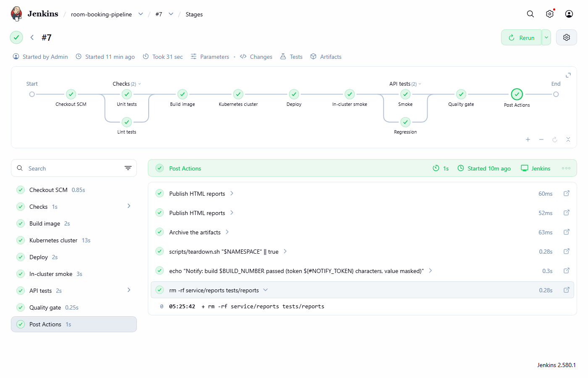The image size is (588, 378).
Task: Open the Artifacts tab
Action: coord(326,57)
